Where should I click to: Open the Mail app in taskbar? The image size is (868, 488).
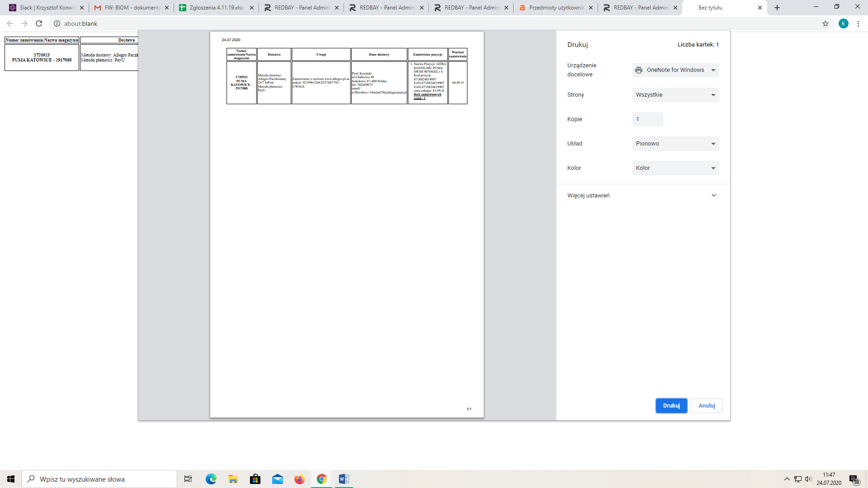tap(277, 479)
